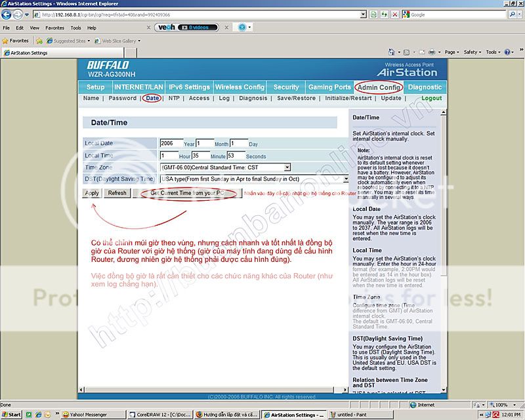Click the Add to Favorites Bar star icon

point(39,41)
